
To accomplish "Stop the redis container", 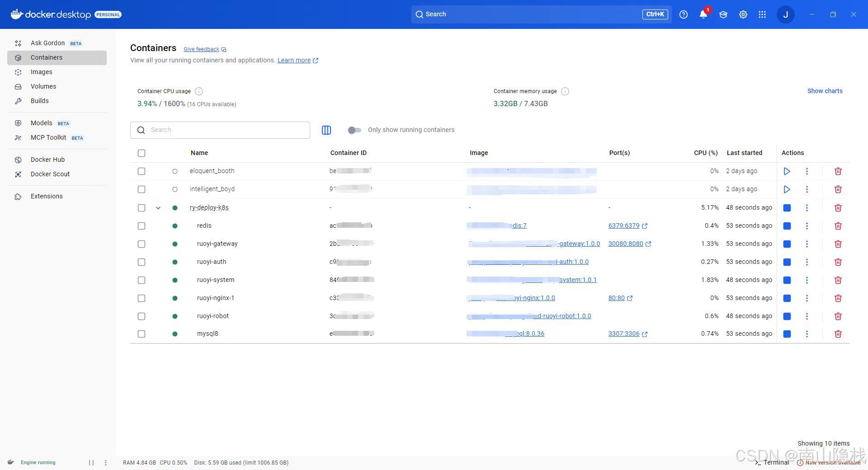I will pos(787,226).
